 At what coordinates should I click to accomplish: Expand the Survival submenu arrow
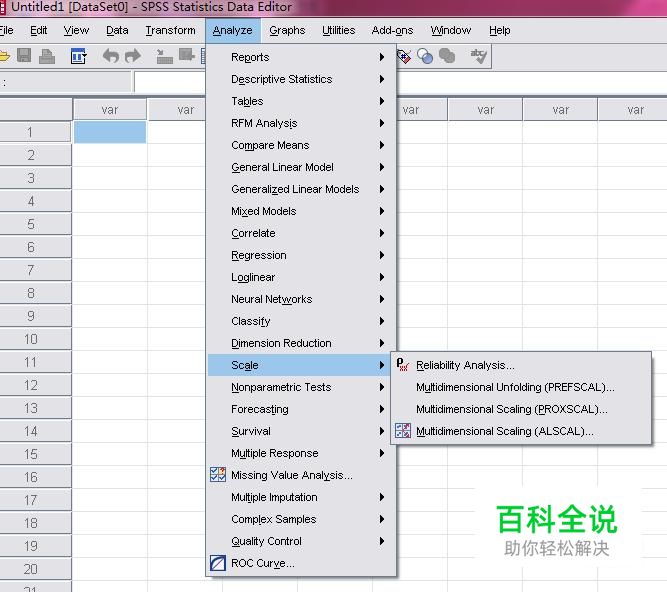[x=382, y=431]
